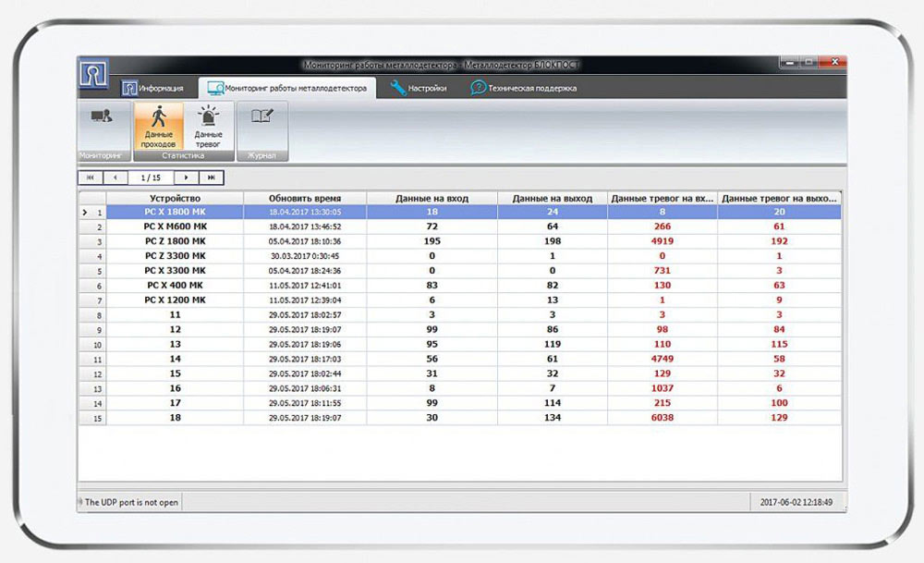The image size is (924, 563).
Task: Go to first page of records
Action: [x=91, y=177]
